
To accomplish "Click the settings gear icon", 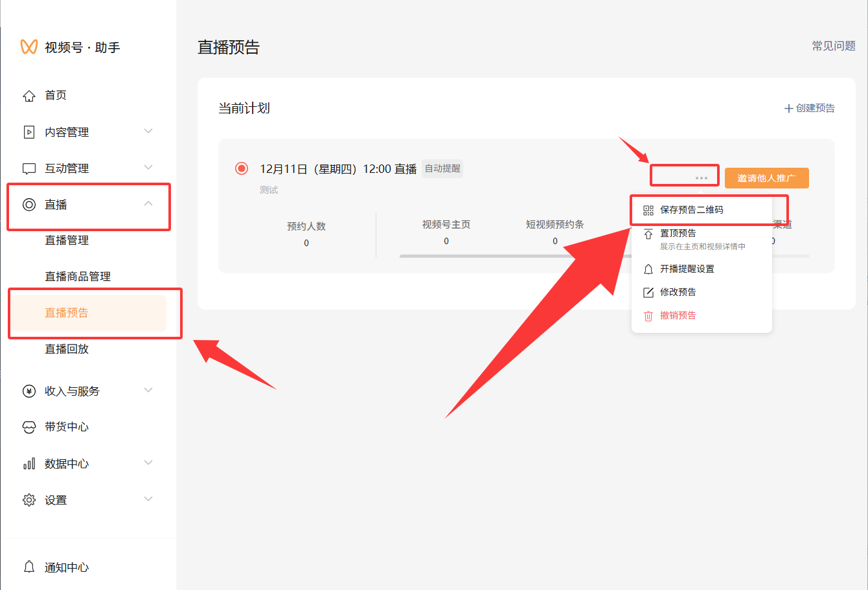I will pyautogui.click(x=29, y=500).
